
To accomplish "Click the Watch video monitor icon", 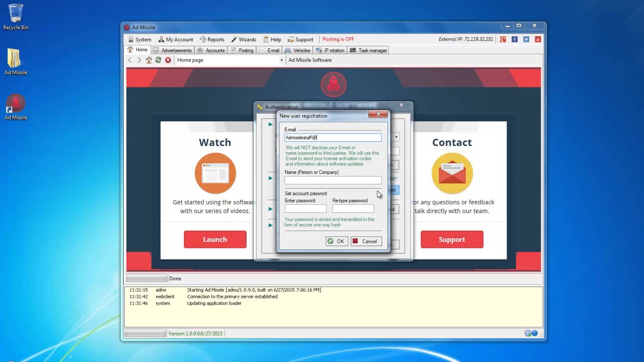I will pos(215,173).
